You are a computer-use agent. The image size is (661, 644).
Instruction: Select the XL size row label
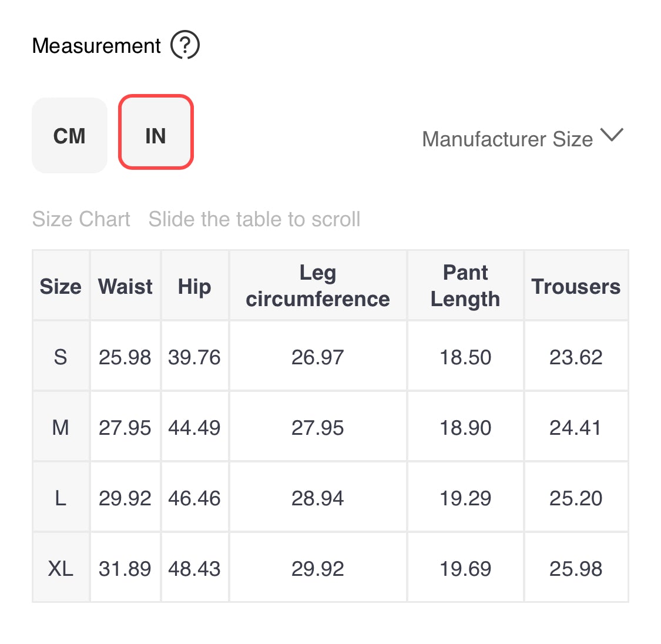coord(61,568)
